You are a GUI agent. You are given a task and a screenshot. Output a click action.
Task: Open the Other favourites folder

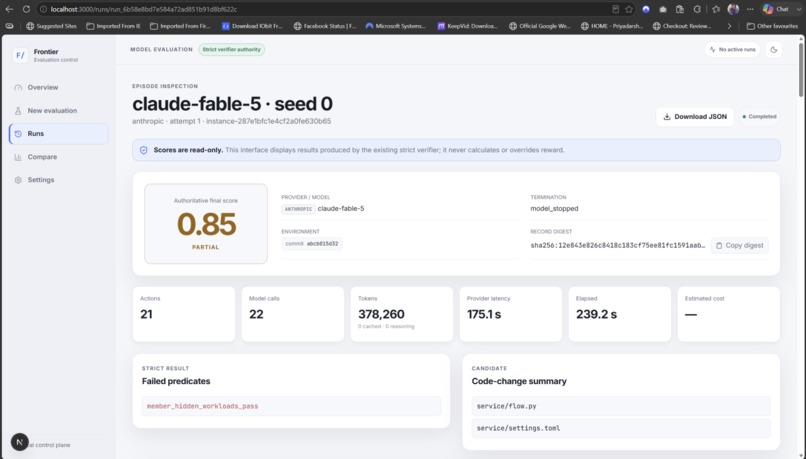[x=772, y=26]
